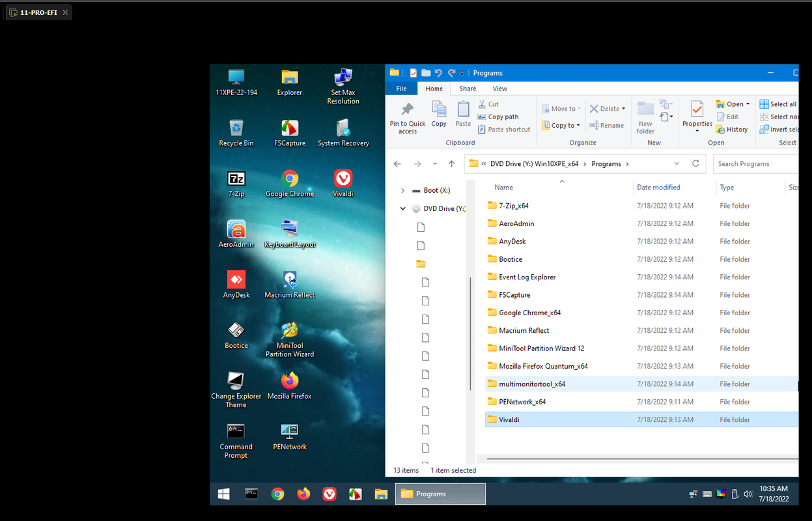Click the Rename ribbon button
This screenshot has width=812, height=521.
(606, 126)
